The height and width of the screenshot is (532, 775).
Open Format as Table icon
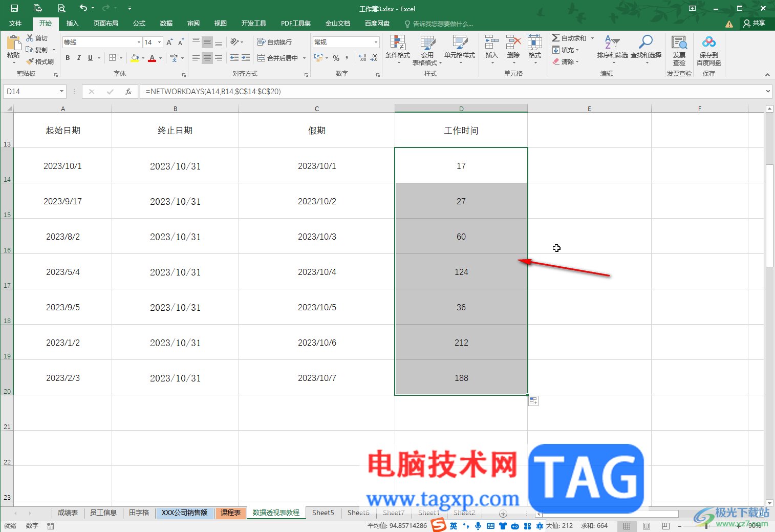tap(427, 42)
